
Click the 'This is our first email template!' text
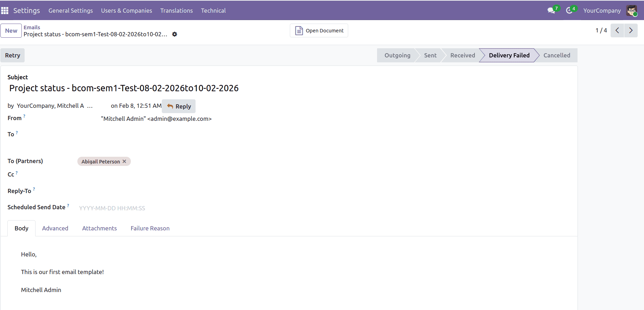(62, 272)
